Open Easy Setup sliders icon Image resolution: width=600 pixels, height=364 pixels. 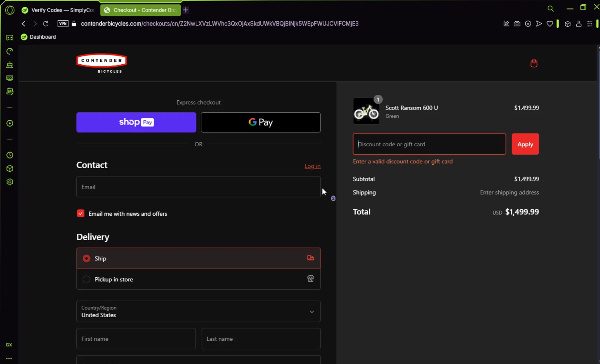(590, 24)
